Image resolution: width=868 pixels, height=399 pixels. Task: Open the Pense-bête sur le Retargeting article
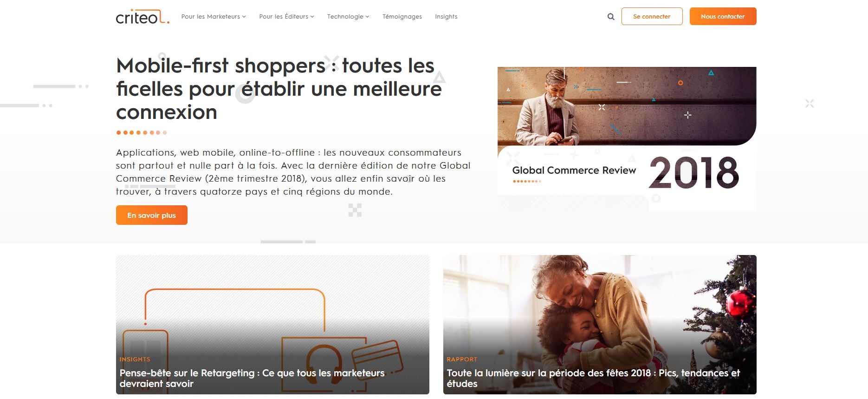click(x=252, y=378)
